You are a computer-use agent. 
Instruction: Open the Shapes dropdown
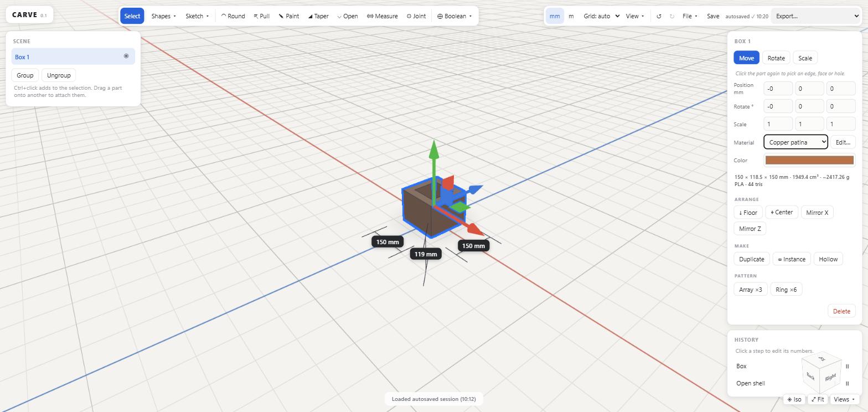[163, 16]
